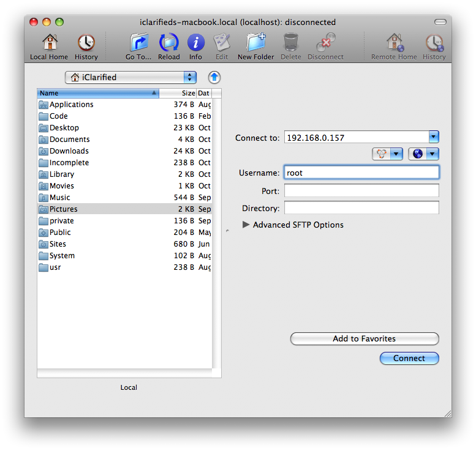Toggle the toolbar pill button in title bar
The height and width of the screenshot is (451, 476).
pyautogui.click(x=440, y=22)
